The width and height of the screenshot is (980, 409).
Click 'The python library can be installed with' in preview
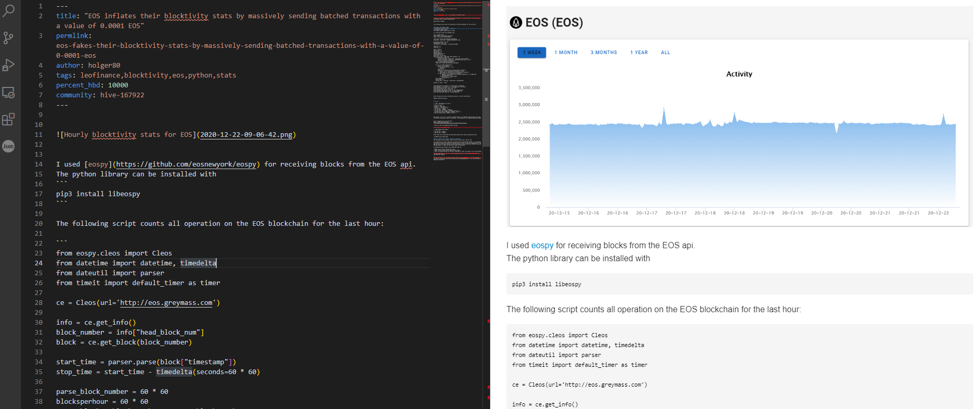578,258
